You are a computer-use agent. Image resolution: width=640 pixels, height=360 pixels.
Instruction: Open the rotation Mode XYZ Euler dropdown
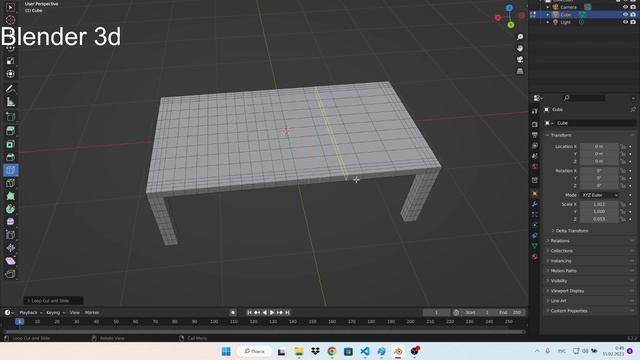tap(599, 195)
